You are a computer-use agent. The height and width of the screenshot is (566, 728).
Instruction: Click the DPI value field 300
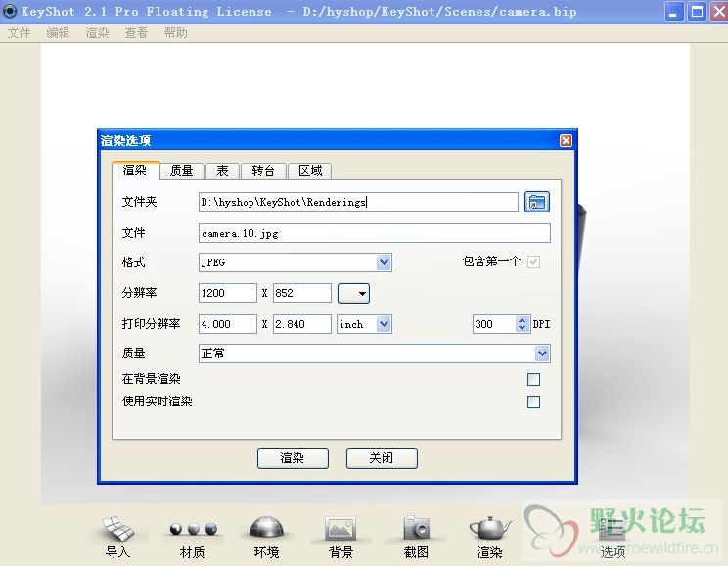click(x=494, y=324)
